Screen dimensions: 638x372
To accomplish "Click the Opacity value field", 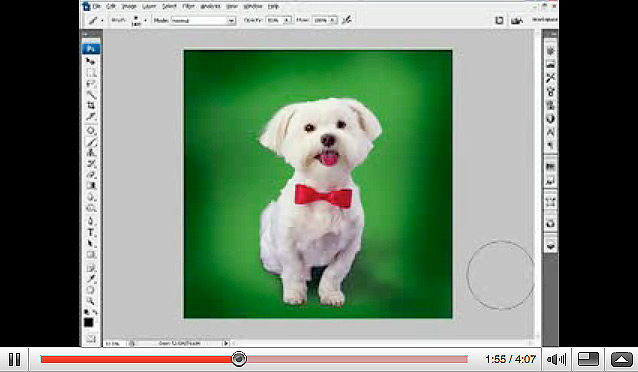I will pyautogui.click(x=275, y=20).
